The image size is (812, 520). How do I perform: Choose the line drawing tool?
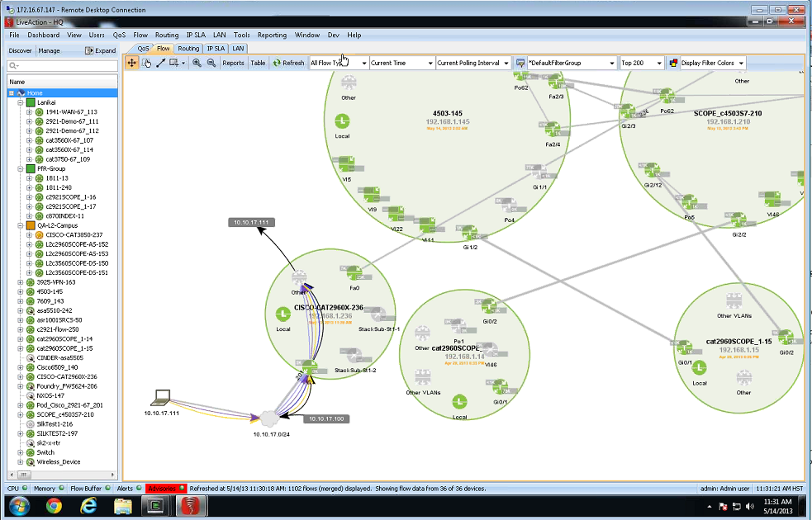coord(160,63)
